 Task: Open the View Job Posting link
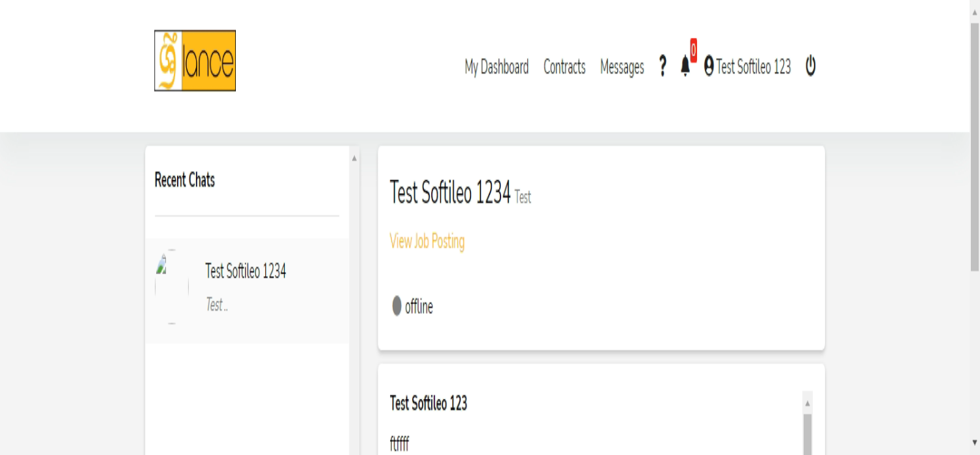click(x=427, y=242)
